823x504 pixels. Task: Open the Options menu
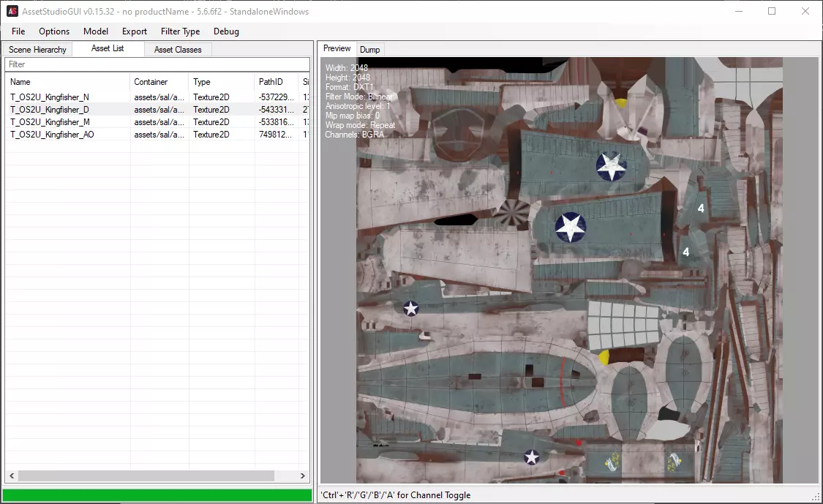54,31
